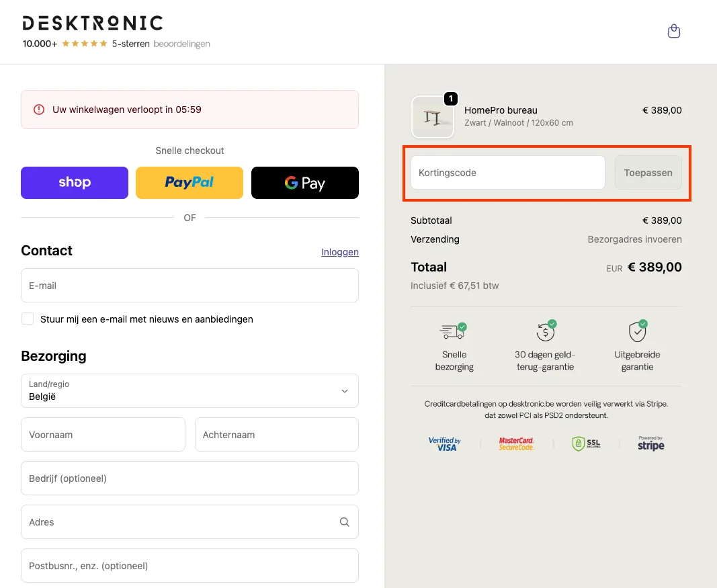The image size is (717, 588).
Task: Focus the Kortingscode input field
Action: (507, 173)
